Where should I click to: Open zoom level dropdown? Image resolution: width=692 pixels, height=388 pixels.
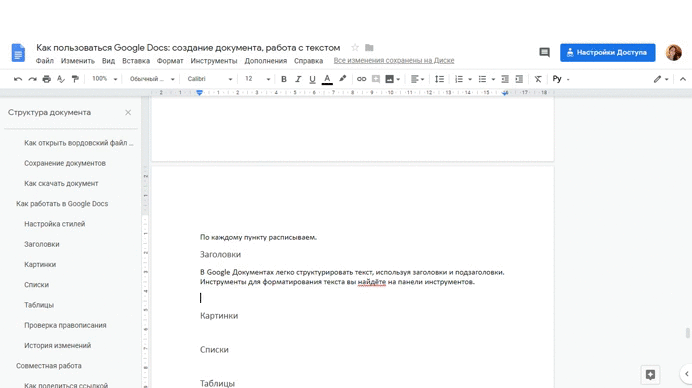(104, 79)
